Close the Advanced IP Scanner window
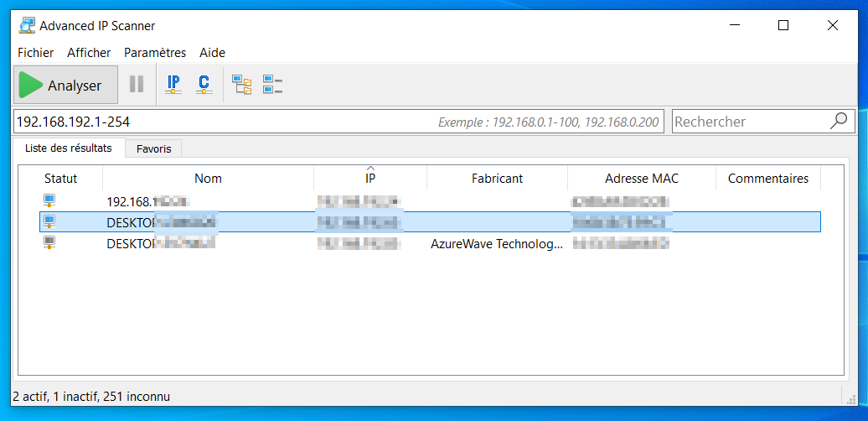The width and height of the screenshot is (868, 421). (833, 25)
